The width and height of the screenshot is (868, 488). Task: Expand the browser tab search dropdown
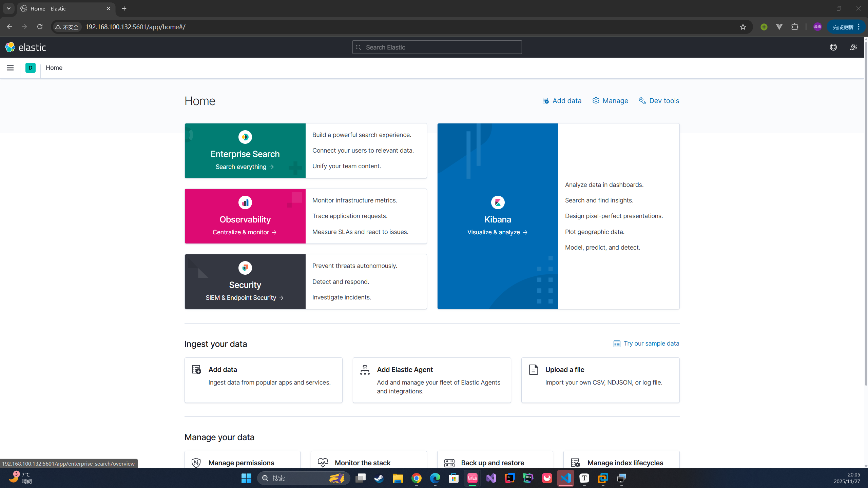pyautogui.click(x=9, y=8)
